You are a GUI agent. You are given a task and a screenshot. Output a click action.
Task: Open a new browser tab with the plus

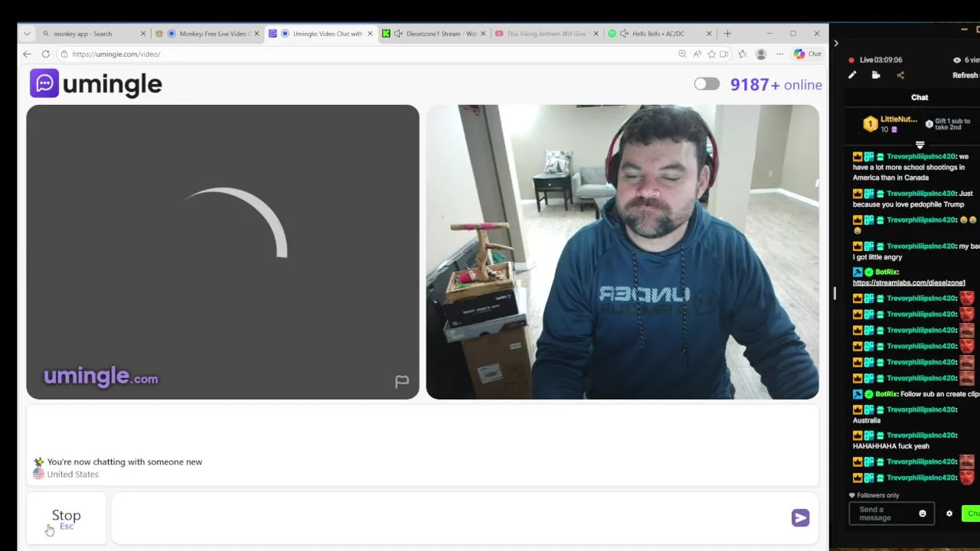pyautogui.click(x=727, y=34)
